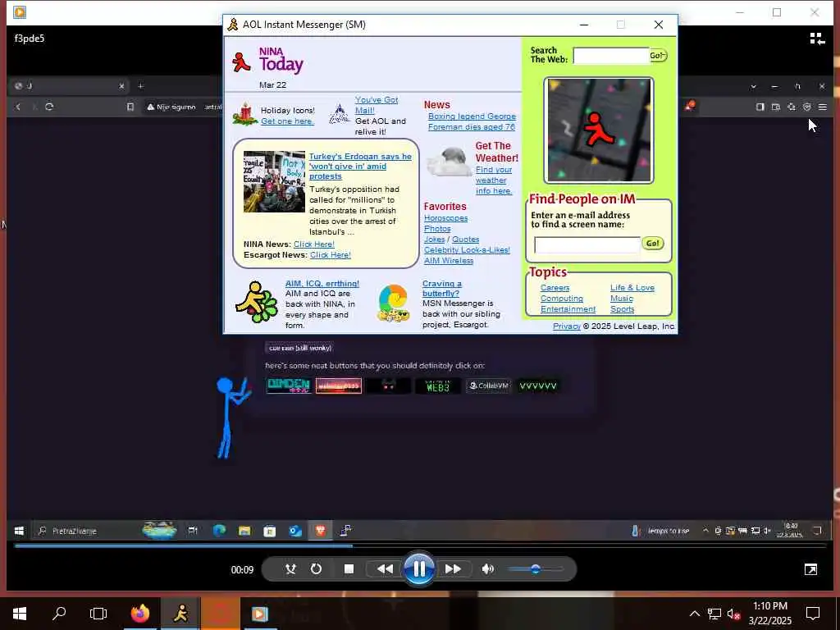This screenshot has height=630, width=840.
Task: Click the Holiday Icons candle image
Action: pyautogui.click(x=245, y=114)
